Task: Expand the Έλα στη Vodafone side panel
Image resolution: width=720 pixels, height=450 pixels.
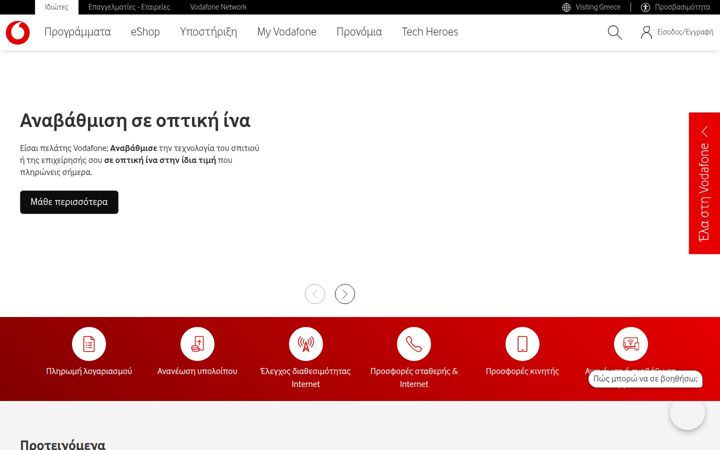Action: (704, 183)
